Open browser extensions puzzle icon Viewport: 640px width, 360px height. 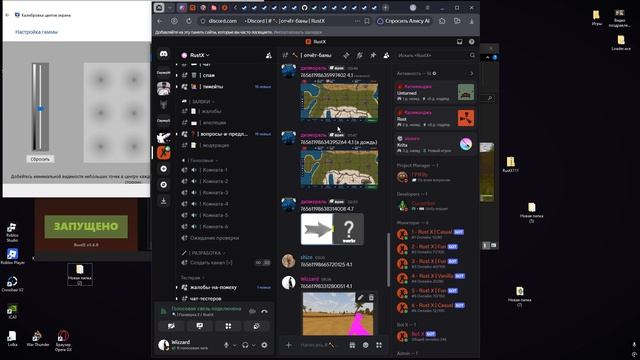coord(442,21)
